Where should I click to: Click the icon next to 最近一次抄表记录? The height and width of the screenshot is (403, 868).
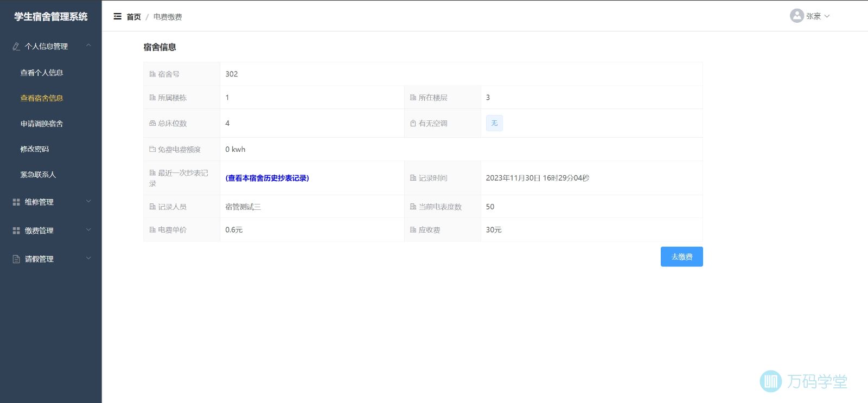pyautogui.click(x=152, y=173)
